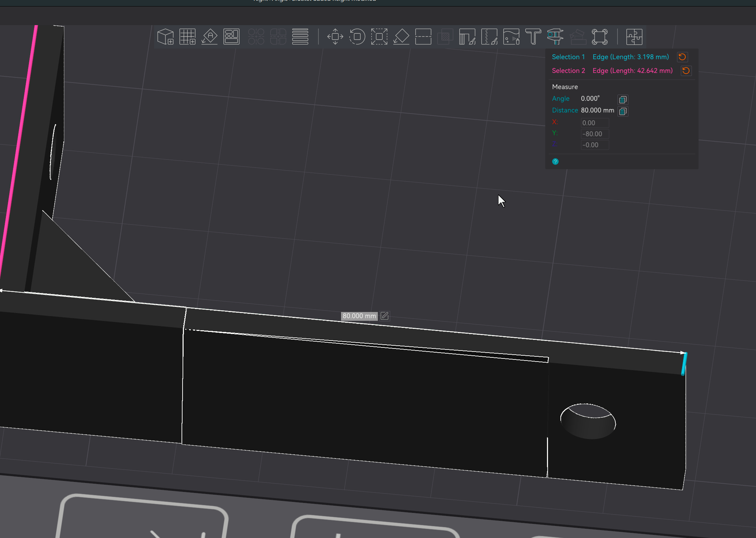Reset Selection 1 edge
Image resolution: width=756 pixels, height=538 pixels.
682,57
